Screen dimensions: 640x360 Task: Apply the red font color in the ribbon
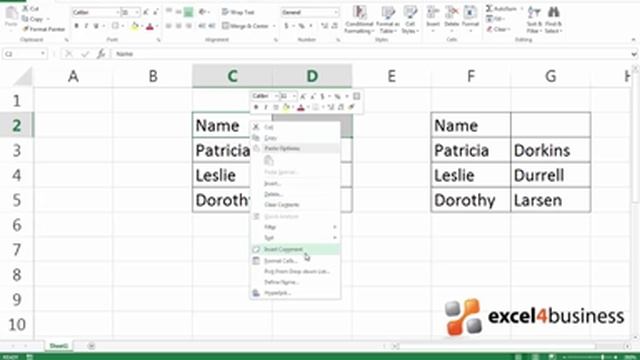[x=150, y=27]
